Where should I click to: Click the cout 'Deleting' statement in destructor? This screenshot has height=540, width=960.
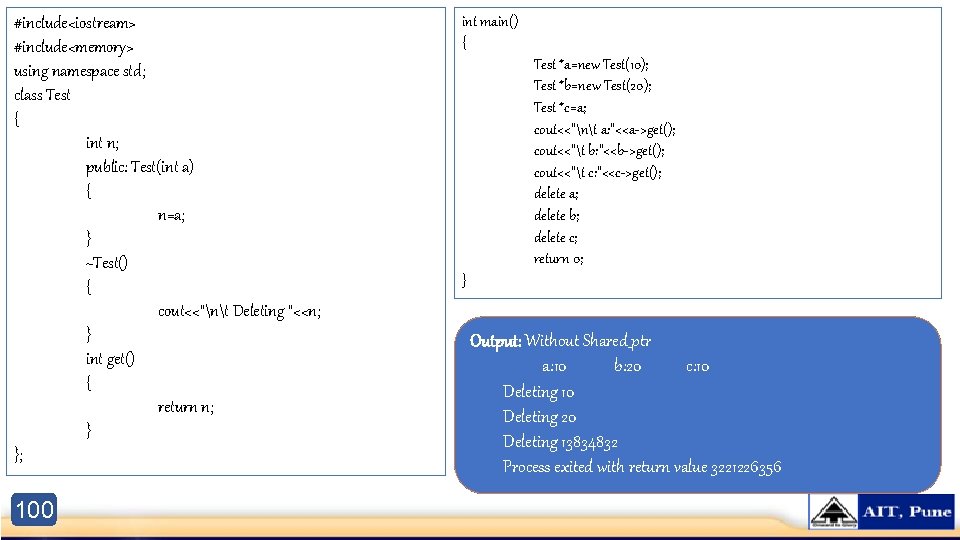click(239, 312)
